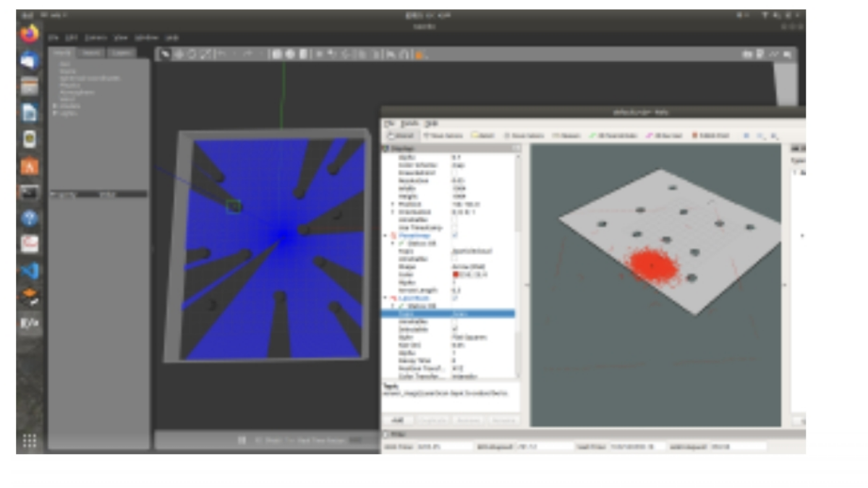Screen dimensions: 868x488
Task: Open the Camera menu in Gazebo
Action: 95,37
